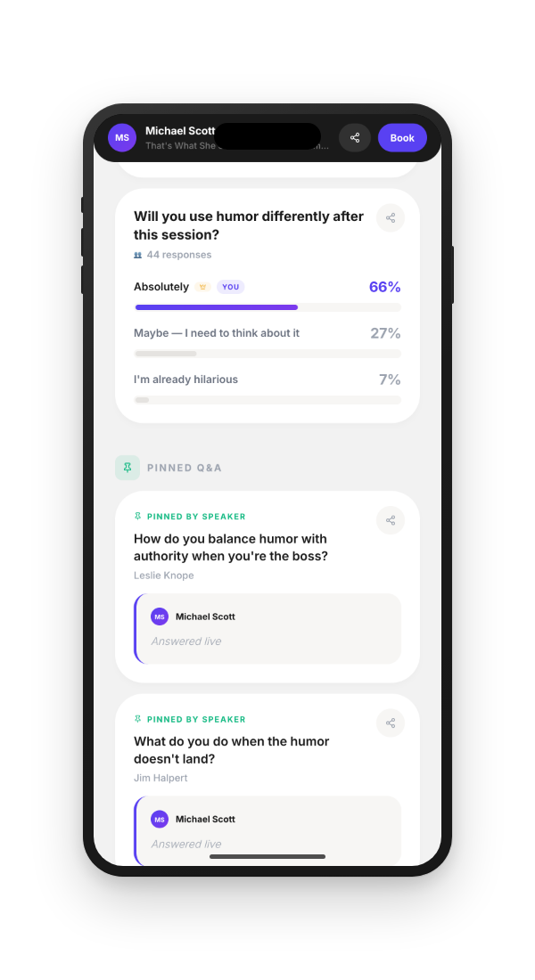Click the pin icon on Leslie Knope's question

(138, 516)
